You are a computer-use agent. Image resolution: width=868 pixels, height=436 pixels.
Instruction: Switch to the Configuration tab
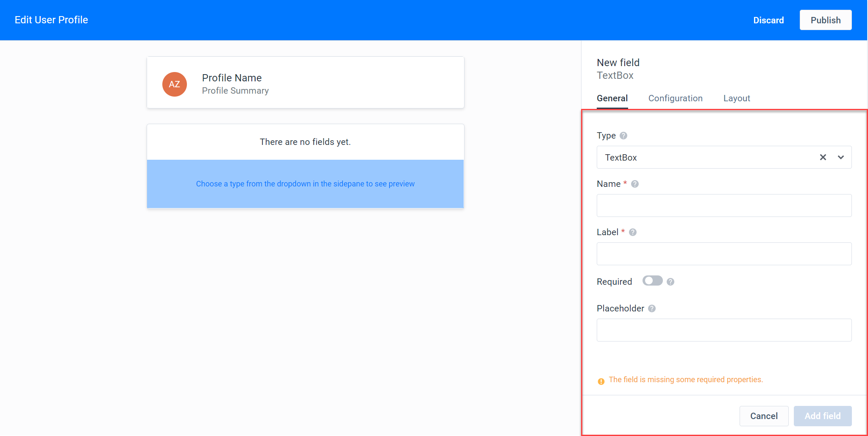pos(675,98)
